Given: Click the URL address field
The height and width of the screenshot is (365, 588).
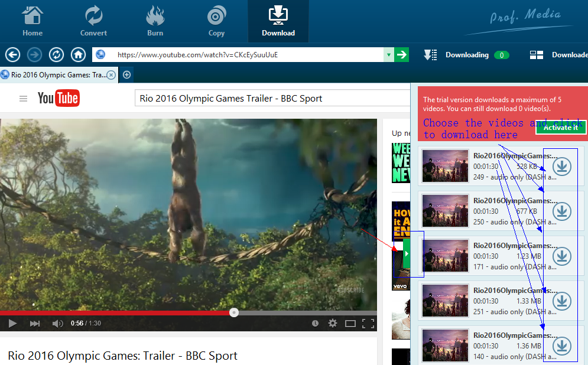Looking at the screenshot, I should tap(238, 55).
